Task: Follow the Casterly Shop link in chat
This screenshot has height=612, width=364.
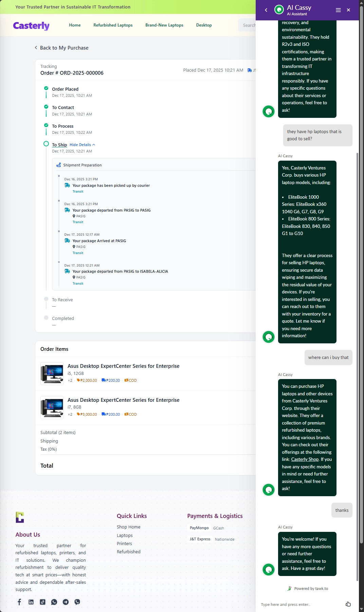Action: pyautogui.click(x=305, y=460)
